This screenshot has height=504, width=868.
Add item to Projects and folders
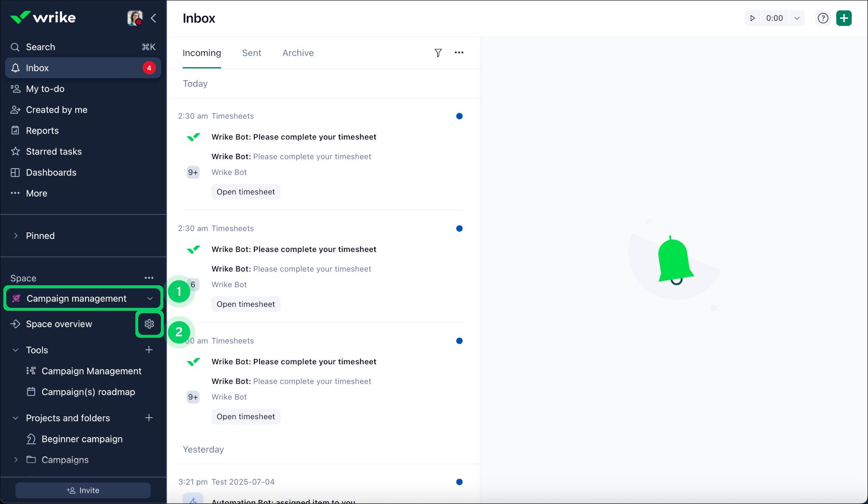click(x=149, y=418)
